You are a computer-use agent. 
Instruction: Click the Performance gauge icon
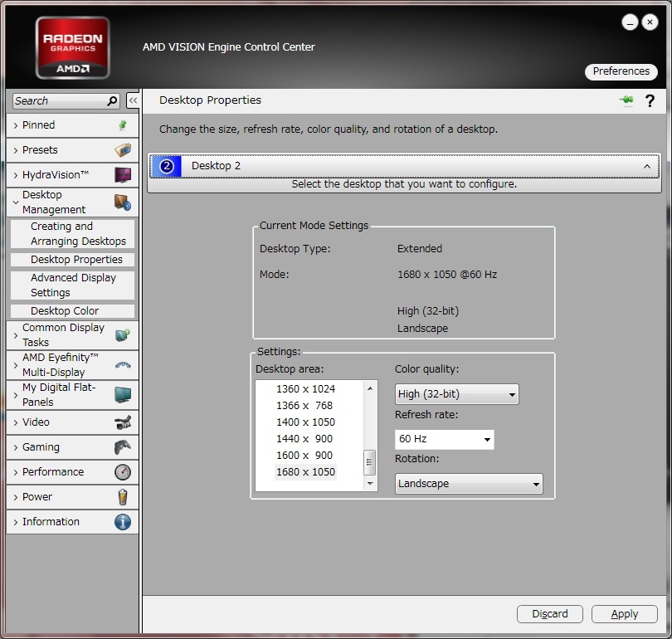(x=122, y=472)
